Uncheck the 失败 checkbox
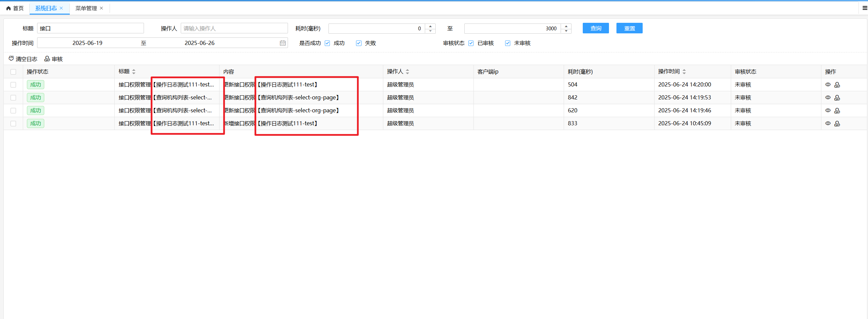Viewport: 868px width, 319px height. coord(358,43)
